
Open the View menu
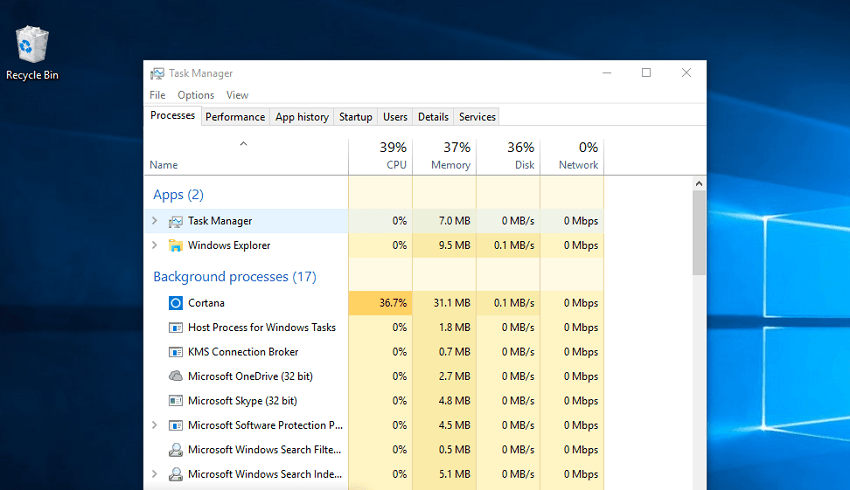coord(237,95)
